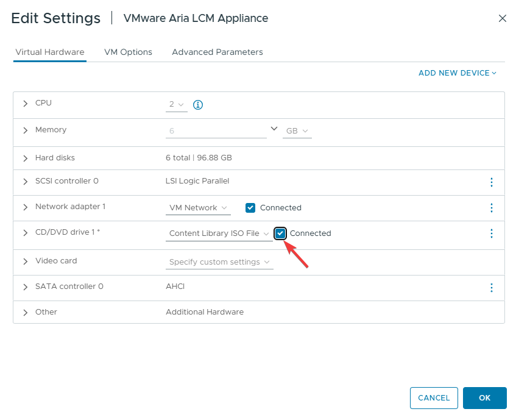Open the ADD NEW DEVICE menu
The height and width of the screenshot is (420, 516).
click(x=457, y=73)
